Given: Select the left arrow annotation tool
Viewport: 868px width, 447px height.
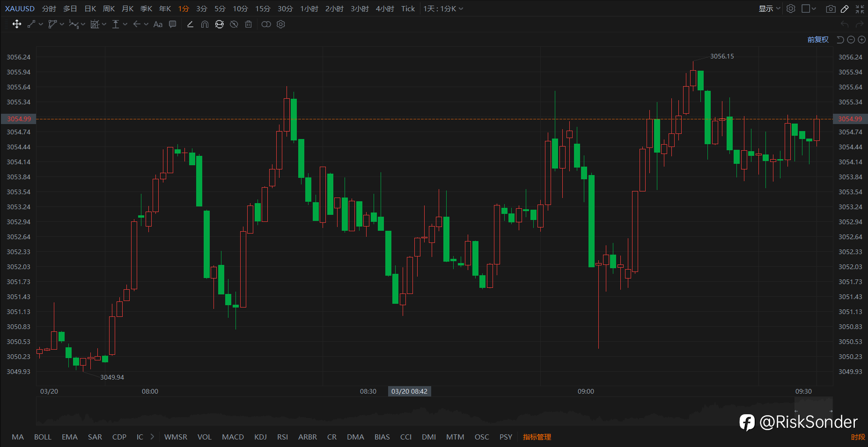Looking at the screenshot, I should 137,24.
